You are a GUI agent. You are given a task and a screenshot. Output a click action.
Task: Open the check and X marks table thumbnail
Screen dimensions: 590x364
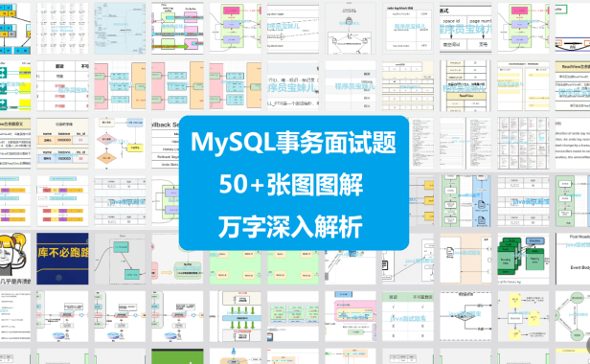pyautogui.click(x=408, y=316)
